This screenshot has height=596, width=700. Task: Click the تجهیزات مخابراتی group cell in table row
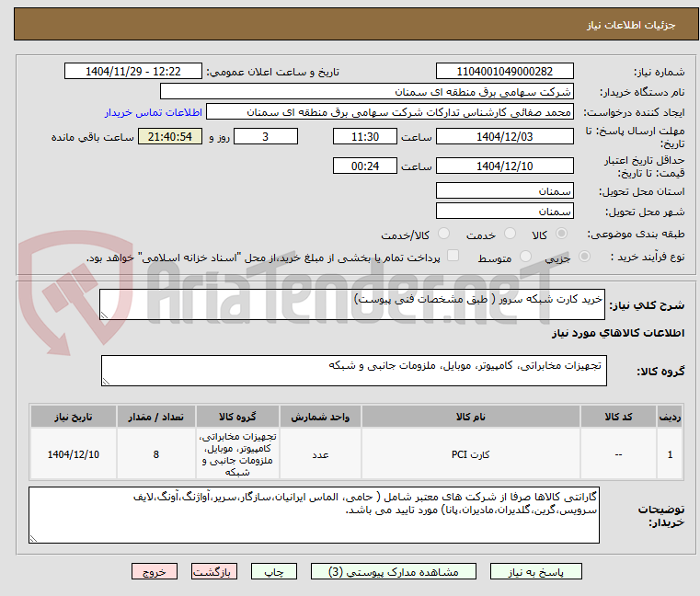pos(237,454)
